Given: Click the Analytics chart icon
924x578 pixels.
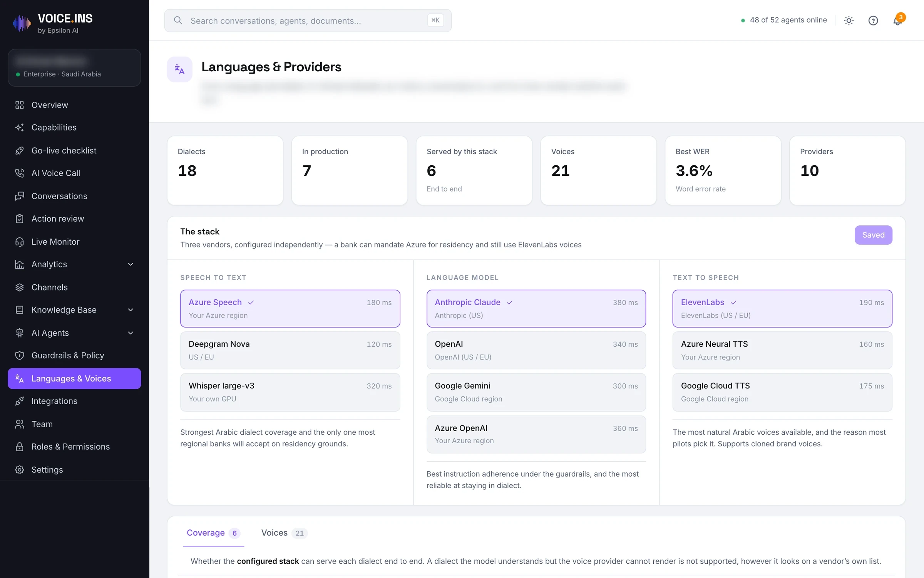Looking at the screenshot, I should click(x=20, y=264).
